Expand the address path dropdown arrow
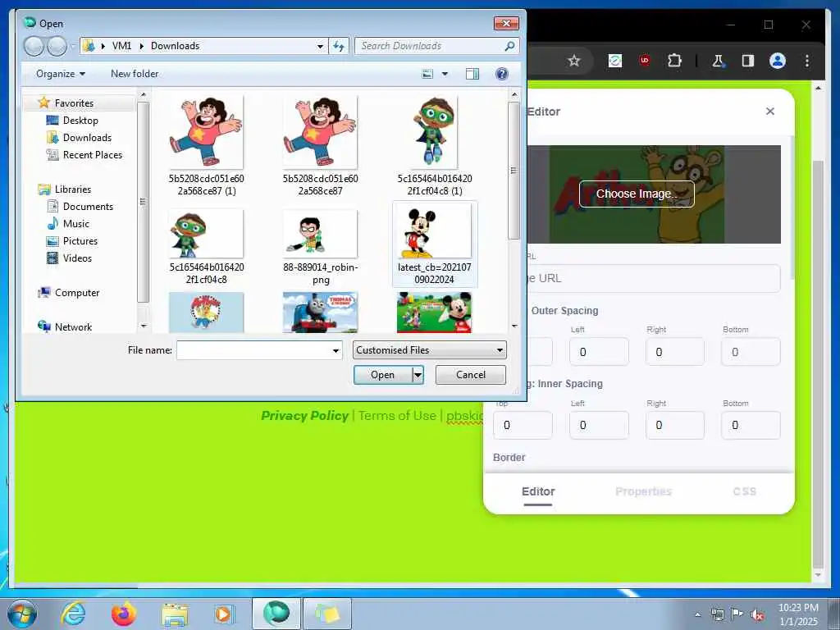Viewport: 840px width, 630px height. tap(320, 46)
